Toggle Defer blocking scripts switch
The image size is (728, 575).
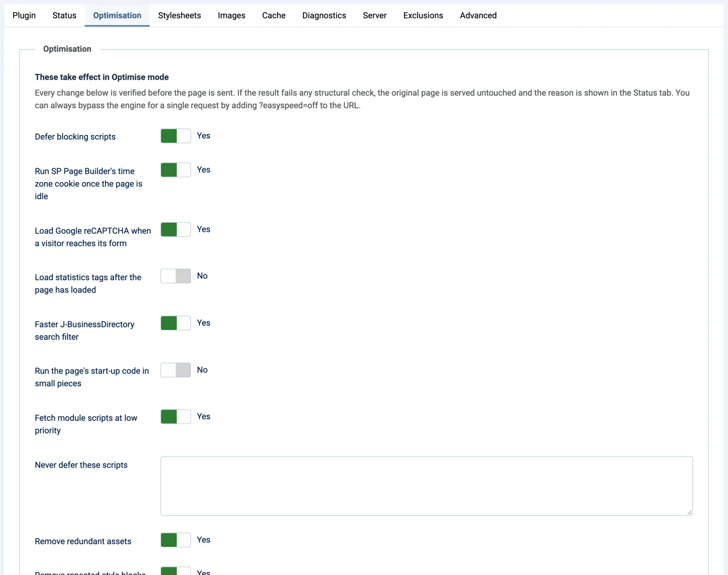point(176,136)
